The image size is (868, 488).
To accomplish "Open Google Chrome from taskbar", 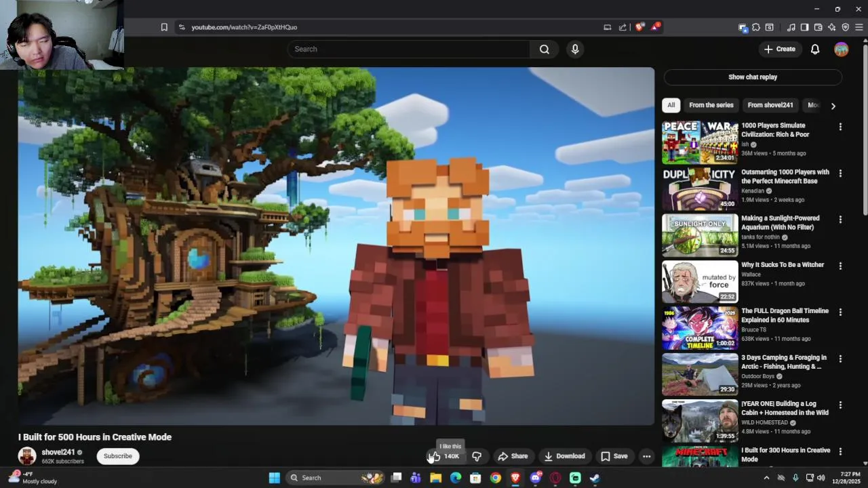I will (x=496, y=478).
